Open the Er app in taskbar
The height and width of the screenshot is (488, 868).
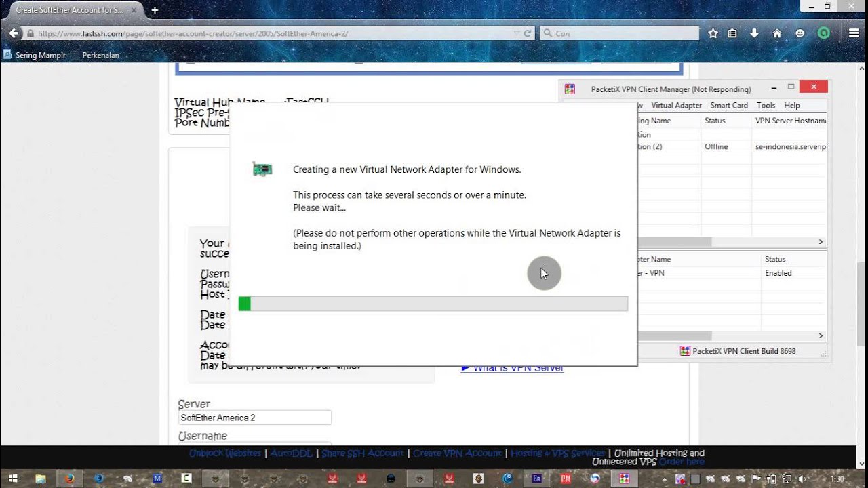tap(536, 479)
